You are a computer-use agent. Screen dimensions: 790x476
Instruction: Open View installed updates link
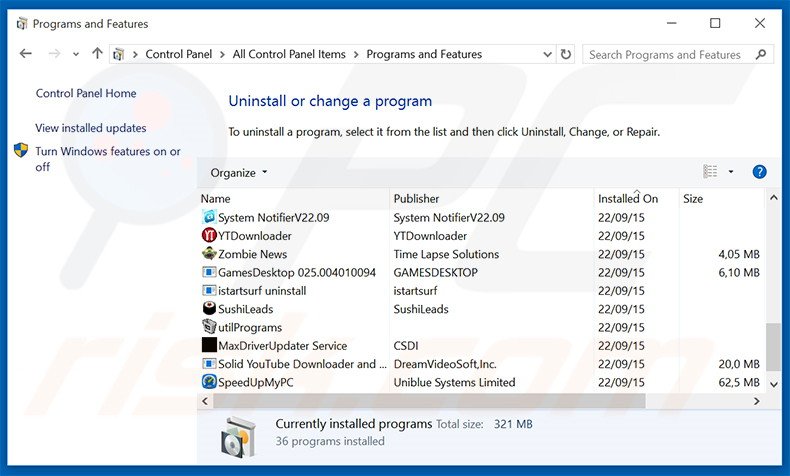click(91, 128)
